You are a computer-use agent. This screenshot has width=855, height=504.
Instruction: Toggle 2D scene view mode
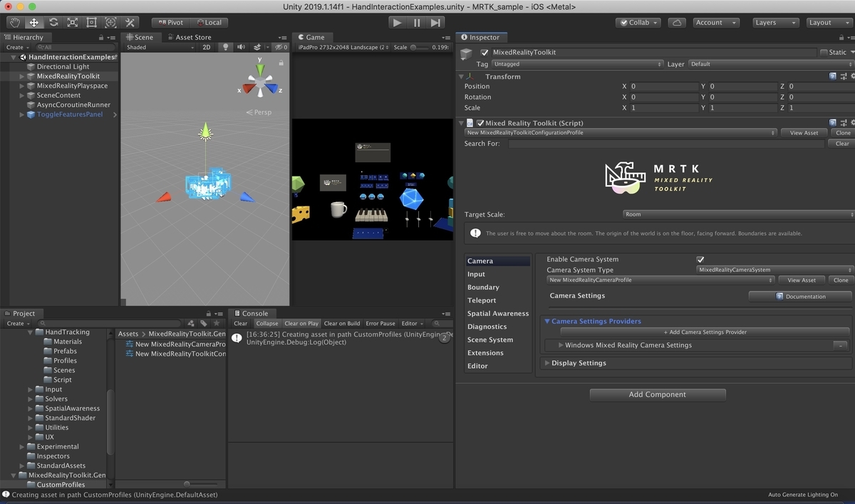click(x=207, y=48)
